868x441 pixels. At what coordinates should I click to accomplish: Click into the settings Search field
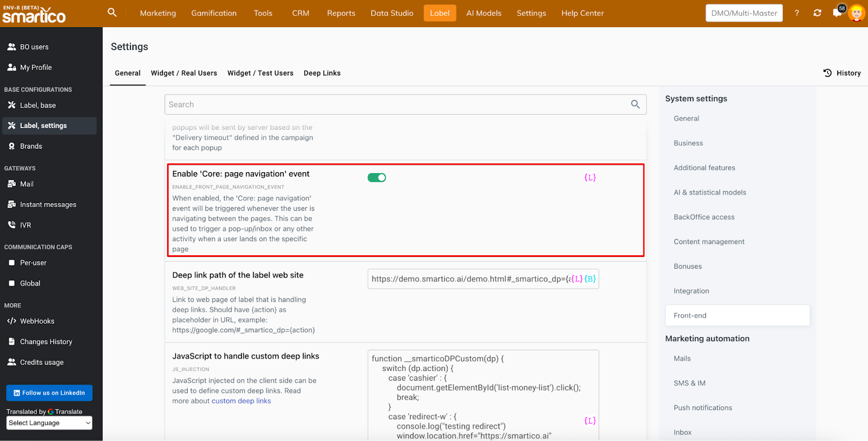pyautogui.click(x=396, y=104)
